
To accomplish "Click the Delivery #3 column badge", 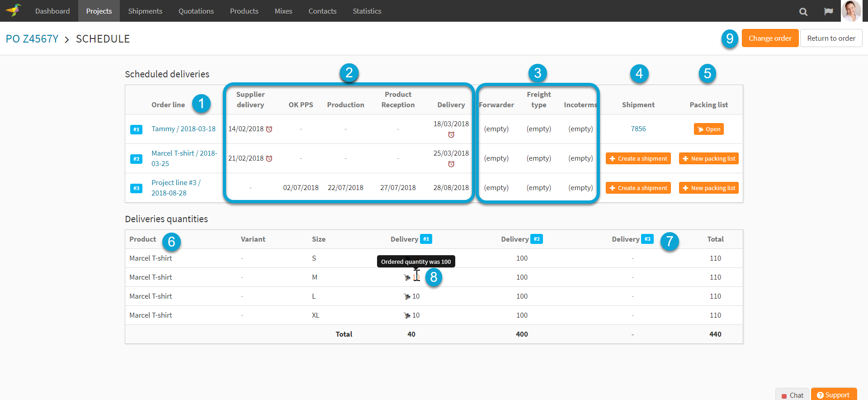I will [647, 239].
